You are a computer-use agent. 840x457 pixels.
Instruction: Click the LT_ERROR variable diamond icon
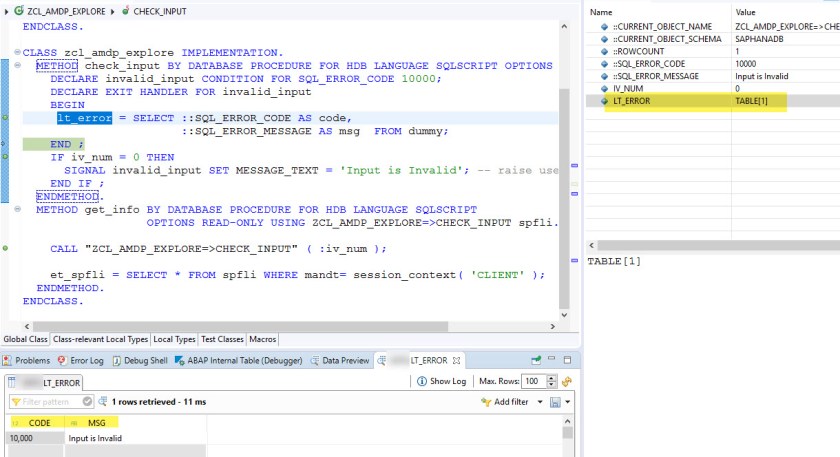pos(603,101)
